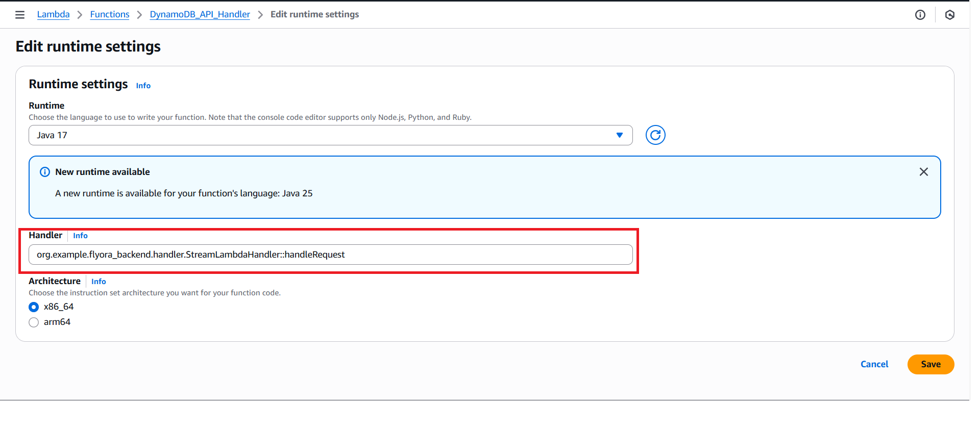The height and width of the screenshot is (431, 980).
Task: Click the New runtime available alert title
Action: click(x=103, y=172)
